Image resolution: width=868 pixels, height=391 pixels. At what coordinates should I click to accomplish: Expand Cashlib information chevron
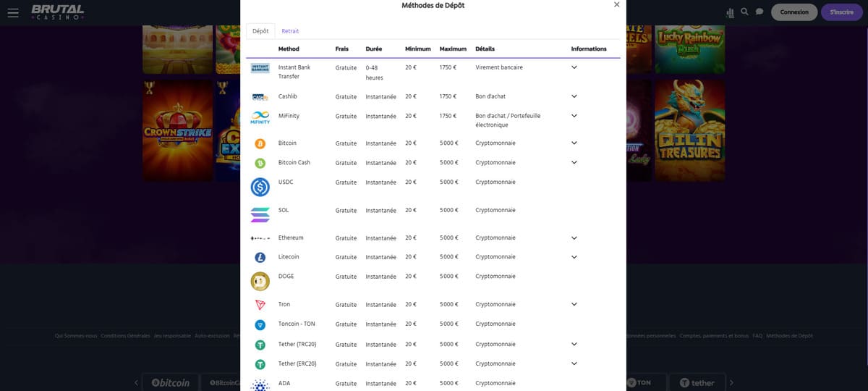coord(574,96)
